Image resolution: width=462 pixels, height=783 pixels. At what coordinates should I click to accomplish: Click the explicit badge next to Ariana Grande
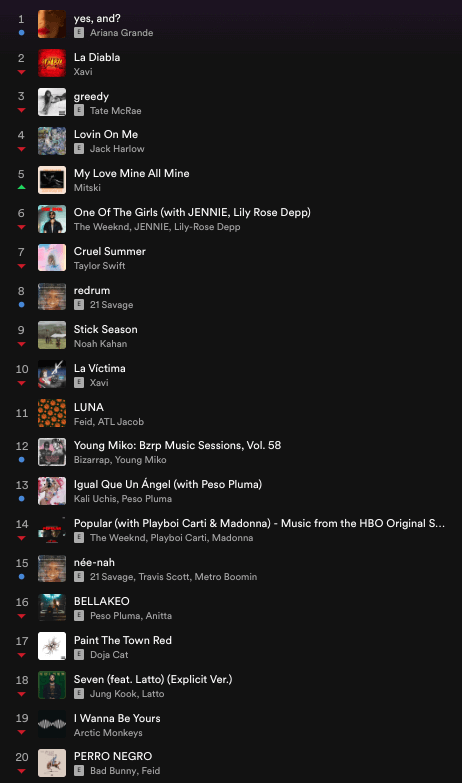(79, 33)
